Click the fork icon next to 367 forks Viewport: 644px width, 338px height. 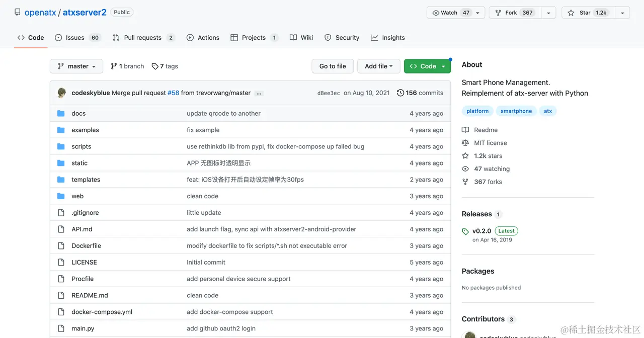point(465,182)
